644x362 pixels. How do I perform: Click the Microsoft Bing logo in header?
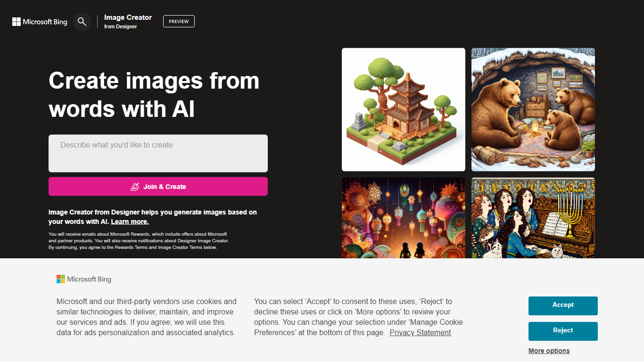pyautogui.click(x=40, y=22)
